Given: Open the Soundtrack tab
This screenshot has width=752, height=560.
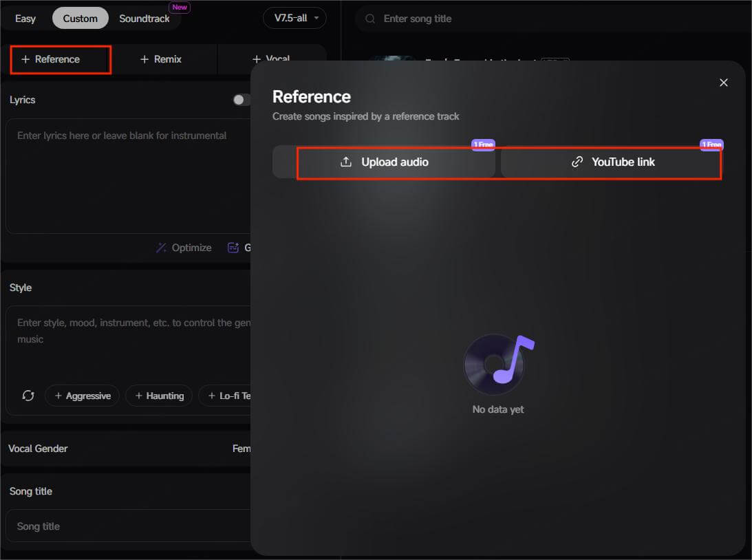Looking at the screenshot, I should coord(144,19).
